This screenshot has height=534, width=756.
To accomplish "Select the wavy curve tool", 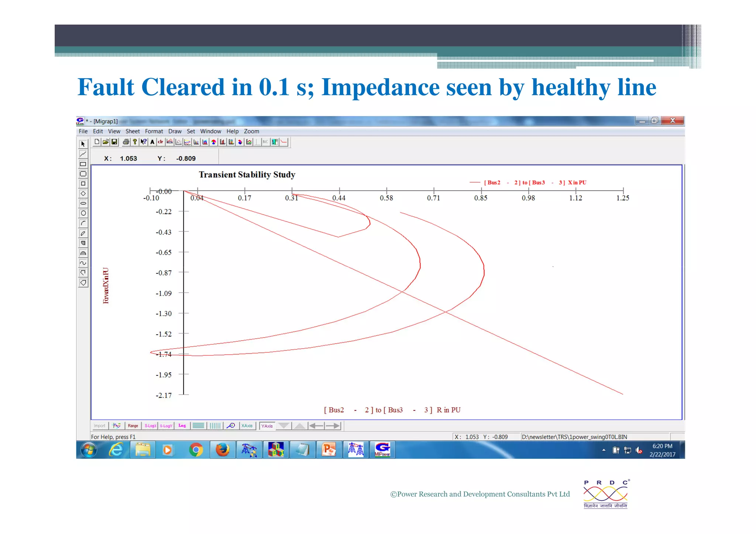I will [83, 263].
